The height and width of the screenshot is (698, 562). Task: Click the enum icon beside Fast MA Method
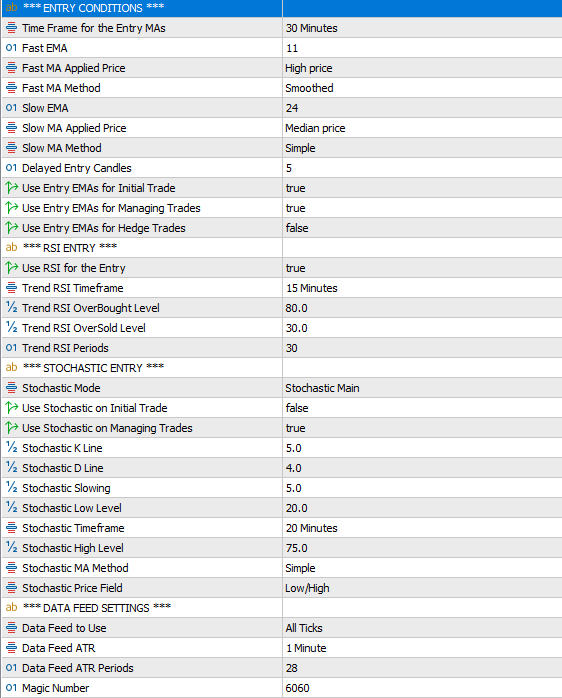[12, 88]
